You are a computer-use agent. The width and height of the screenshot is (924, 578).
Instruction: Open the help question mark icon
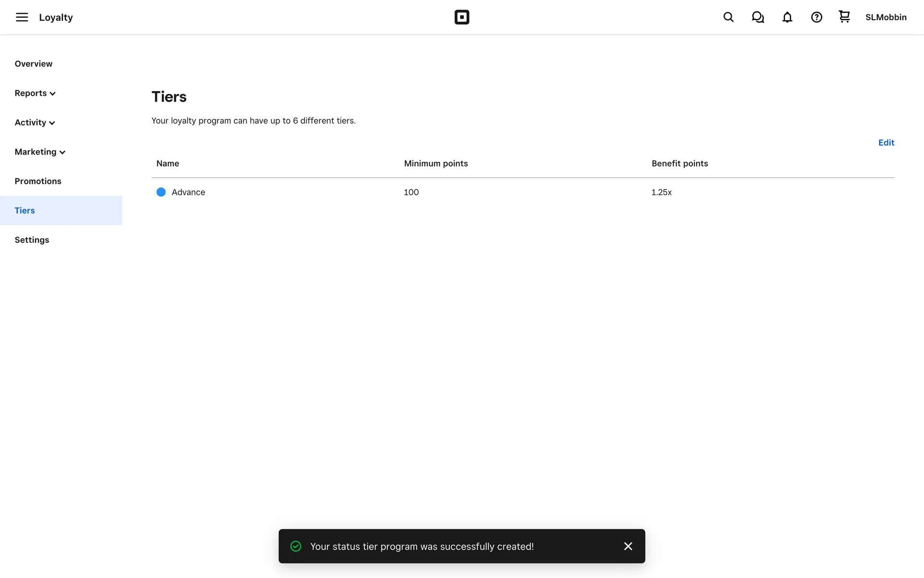click(x=816, y=17)
